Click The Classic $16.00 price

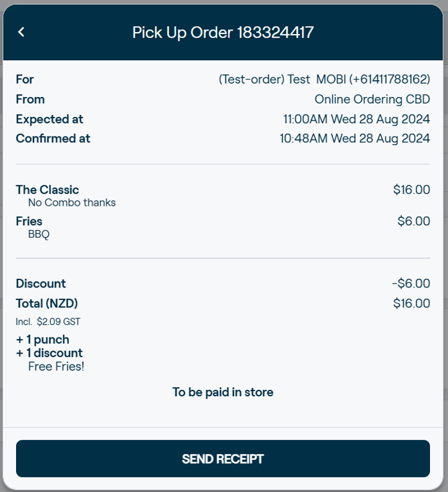411,190
